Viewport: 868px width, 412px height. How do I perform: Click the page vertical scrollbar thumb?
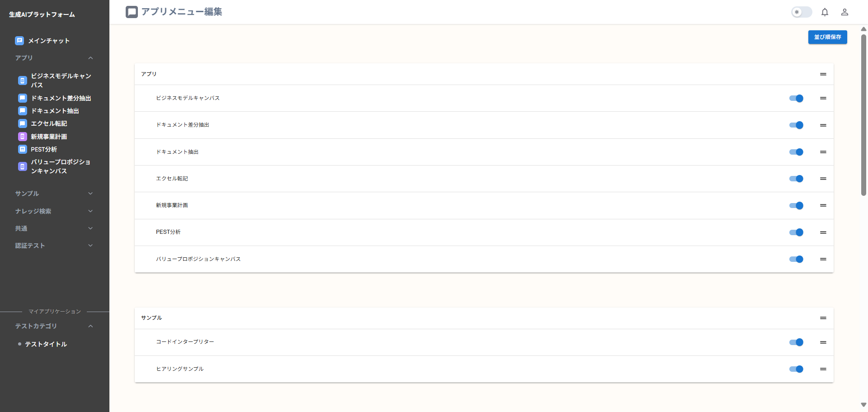click(863, 113)
